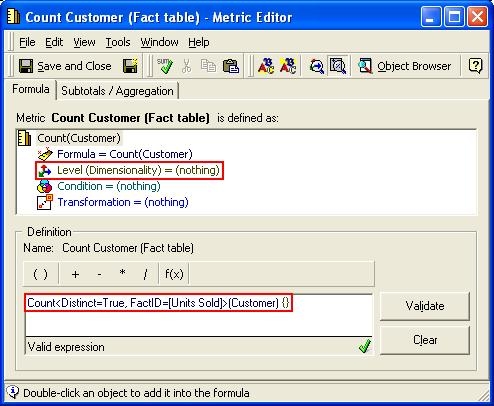The image size is (494, 406).
Task: Click the Help question mark icon
Action: tap(475, 66)
